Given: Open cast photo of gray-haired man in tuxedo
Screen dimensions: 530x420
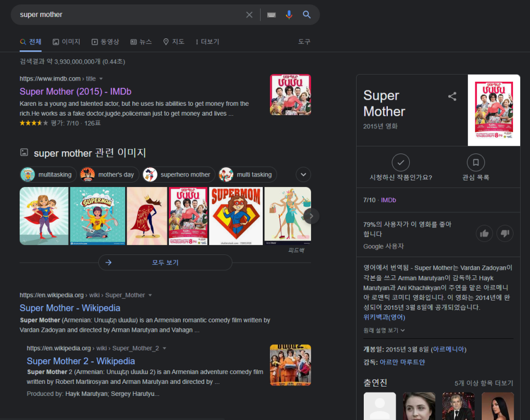Looking at the screenshot, I should (458, 406).
